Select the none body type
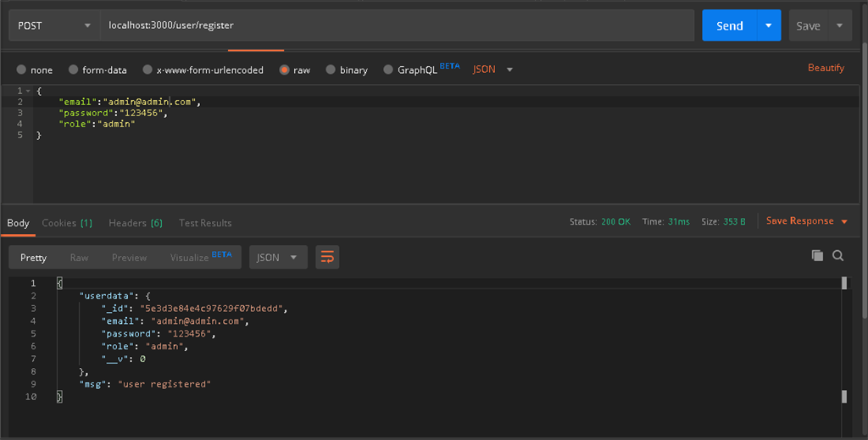Screen dimensions: 868x440 [x=21, y=70]
